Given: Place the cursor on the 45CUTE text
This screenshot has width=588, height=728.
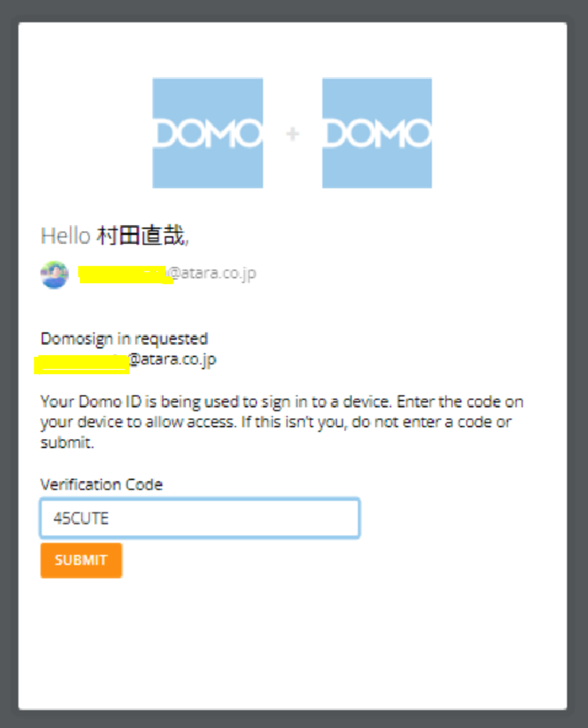Looking at the screenshot, I should pyautogui.click(x=81, y=518).
